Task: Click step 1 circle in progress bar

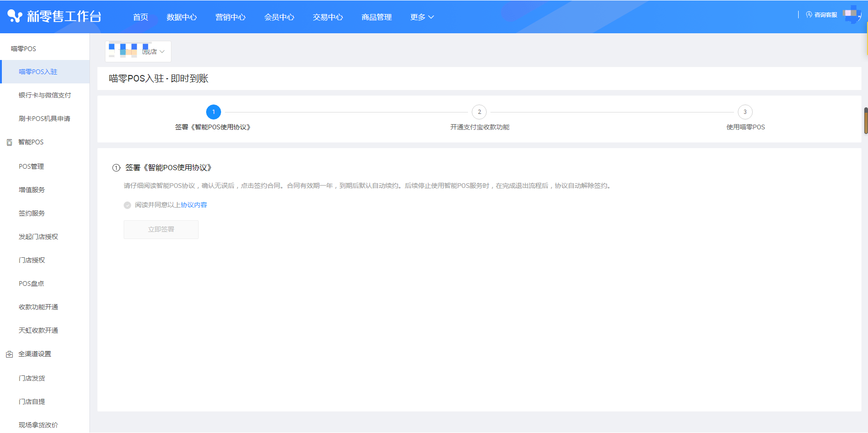Action: pos(214,112)
